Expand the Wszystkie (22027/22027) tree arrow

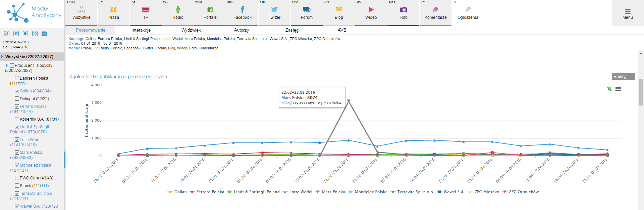tap(2, 56)
